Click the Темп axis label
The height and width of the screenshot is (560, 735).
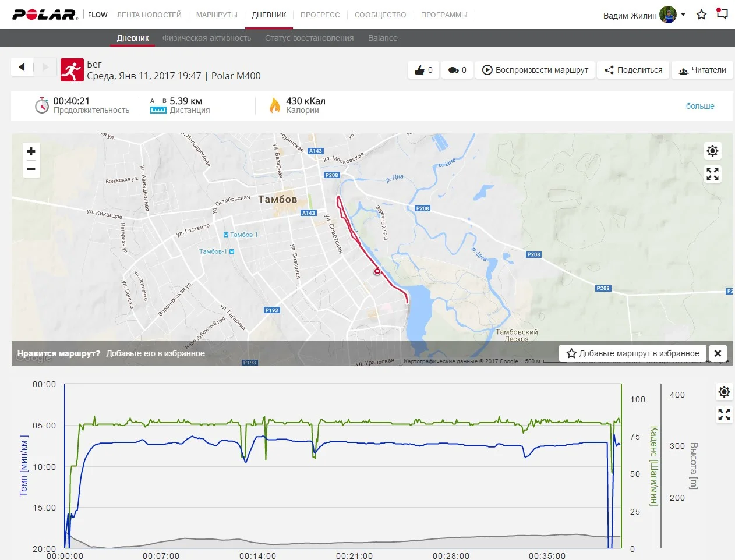pyautogui.click(x=24, y=466)
